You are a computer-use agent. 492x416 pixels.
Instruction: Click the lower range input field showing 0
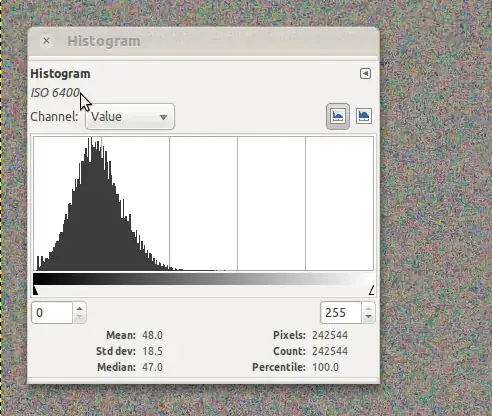pos(52,313)
